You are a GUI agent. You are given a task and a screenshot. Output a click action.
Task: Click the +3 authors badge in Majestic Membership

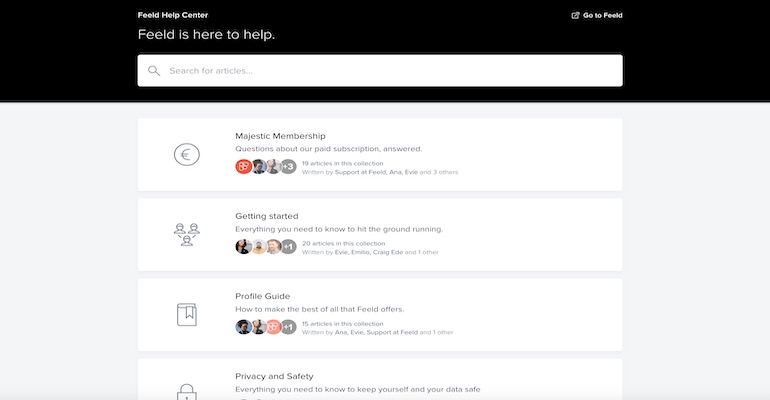288,167
